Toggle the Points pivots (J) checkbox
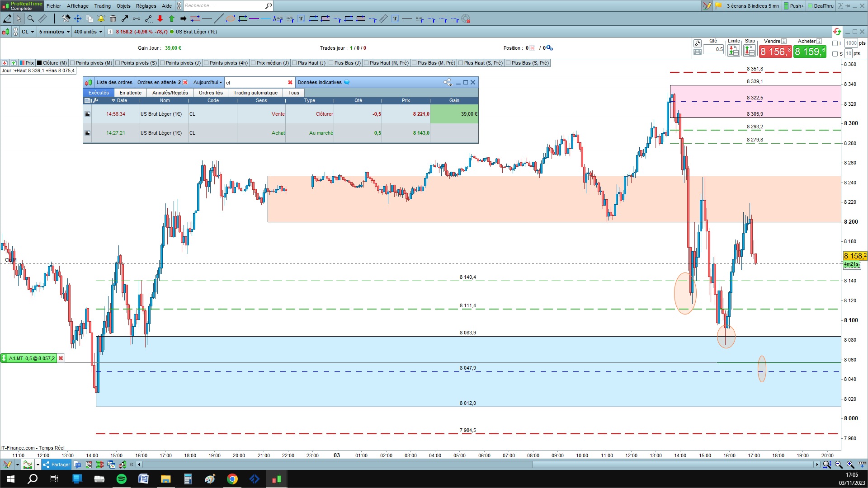The width and height of the screenshot is (868, 488). (162, 63)
